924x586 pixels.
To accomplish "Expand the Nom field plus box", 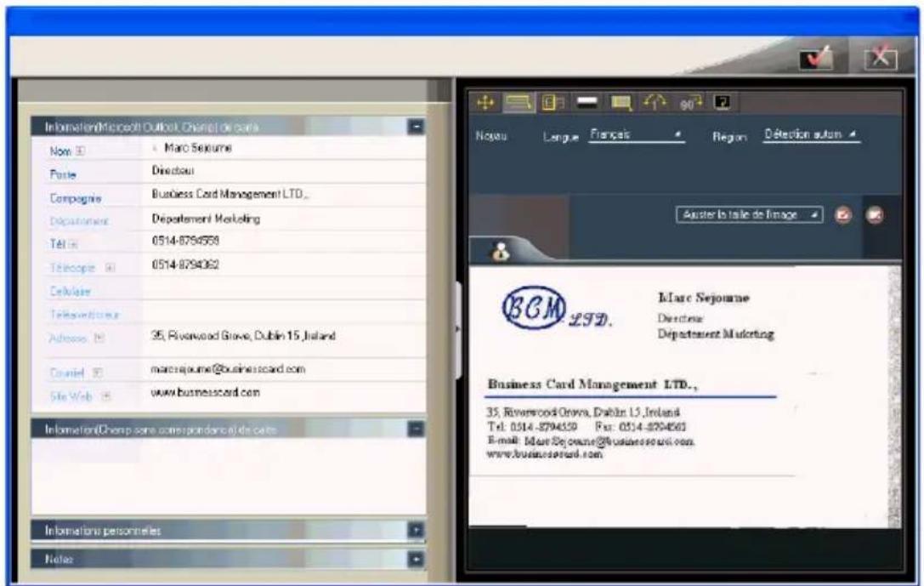I will click(x=80, y=151).
